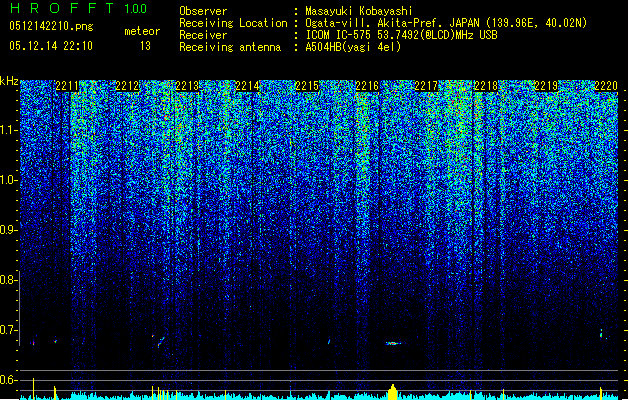Click the 1.1 kHz axis tick label

point(9,130)
